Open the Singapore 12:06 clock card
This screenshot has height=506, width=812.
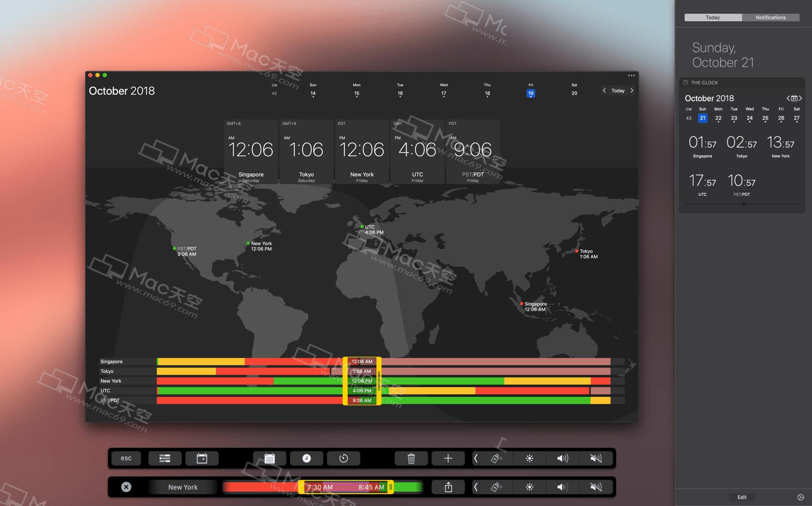click(251, 152)
